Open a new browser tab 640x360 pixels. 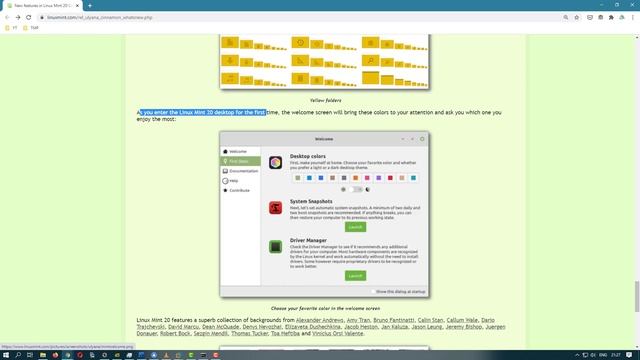(90, 6)
